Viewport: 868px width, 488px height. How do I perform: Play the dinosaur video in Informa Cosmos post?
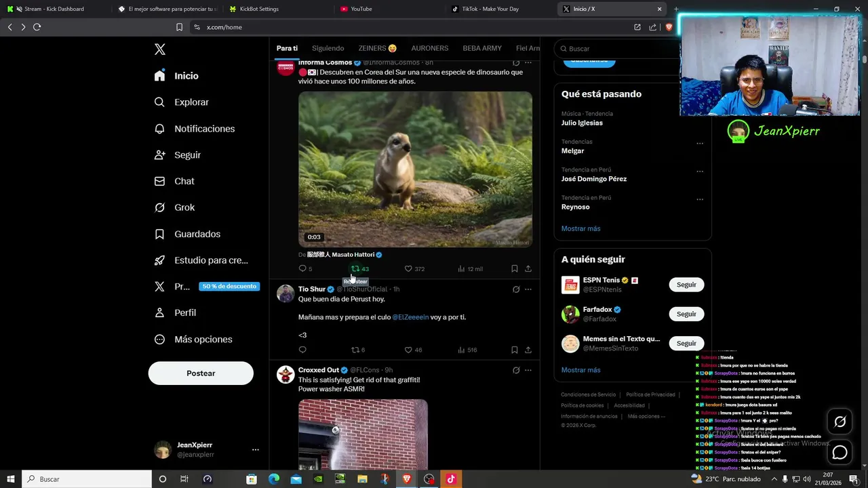[x=415, y=169]
